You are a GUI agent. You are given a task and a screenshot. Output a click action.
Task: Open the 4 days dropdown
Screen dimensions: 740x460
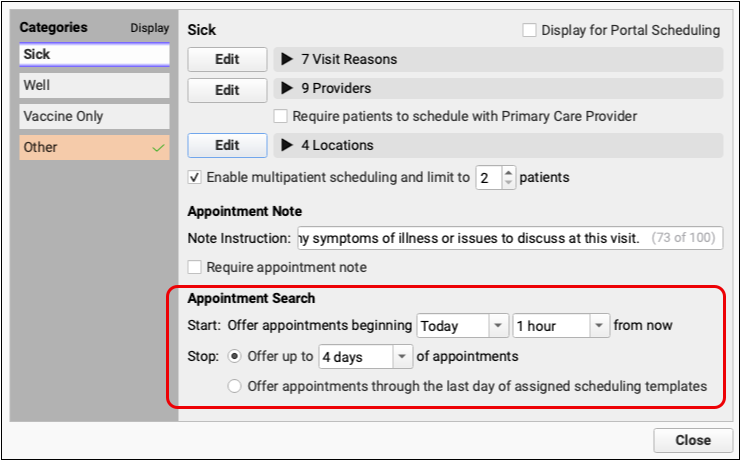tap(402, 356)
